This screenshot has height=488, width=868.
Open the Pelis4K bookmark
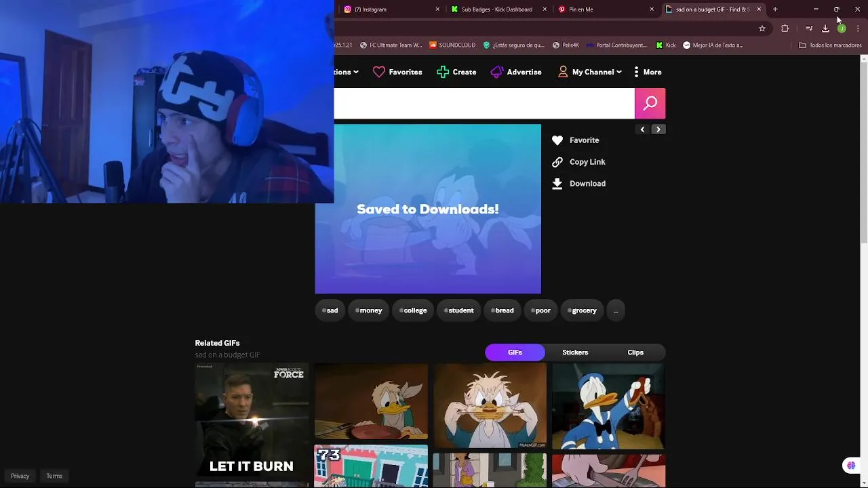pos(566,45)
